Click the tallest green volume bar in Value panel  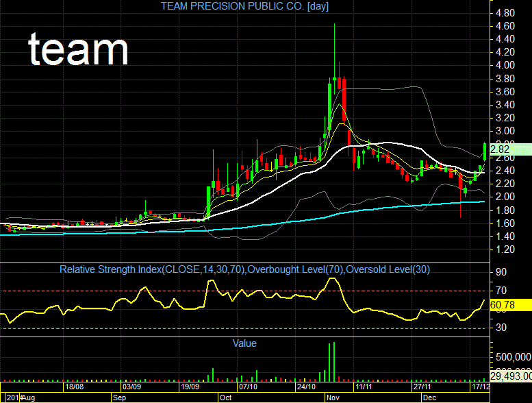[334, 362]
